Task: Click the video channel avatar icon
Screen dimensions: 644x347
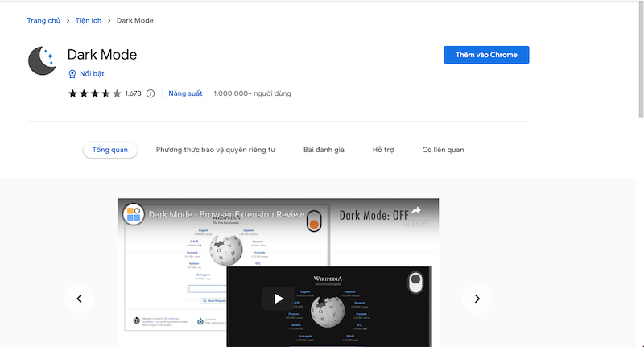Action: click(x=134, y=214)
